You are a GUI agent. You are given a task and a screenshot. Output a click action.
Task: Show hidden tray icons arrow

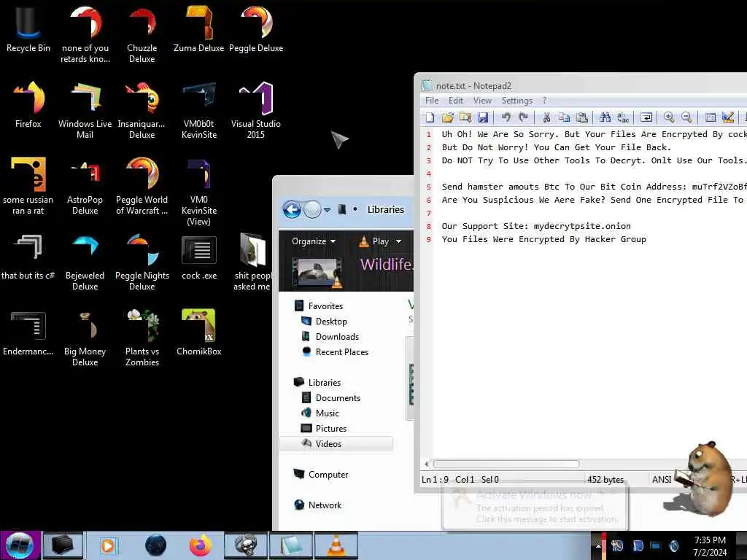click(x=598, y=545)
